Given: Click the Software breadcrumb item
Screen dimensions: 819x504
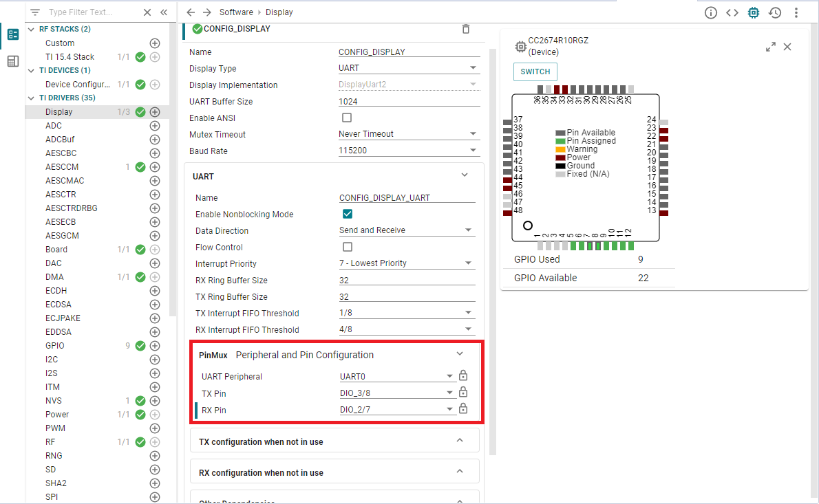Looking at the screenshot, I should point(235,12).
